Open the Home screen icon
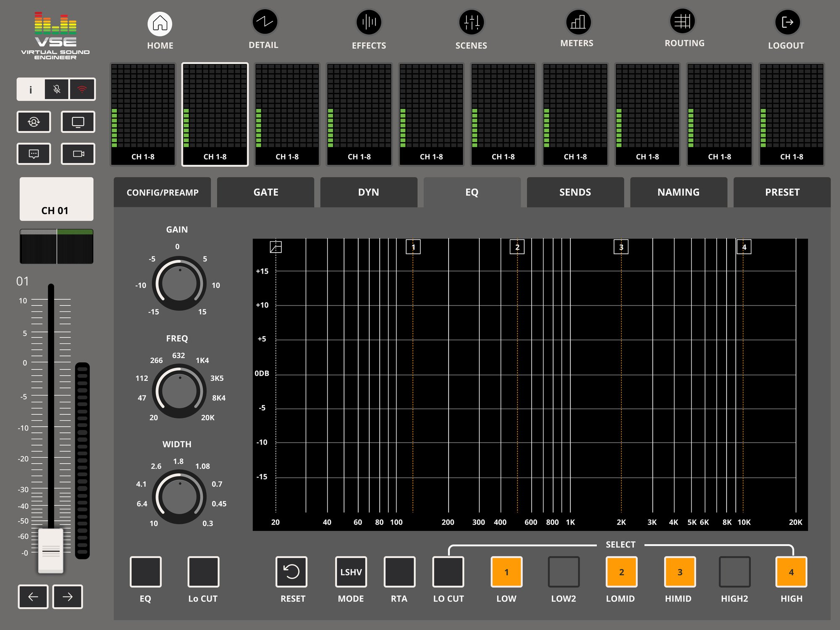The image size is (840, 630). coord(160,23)
